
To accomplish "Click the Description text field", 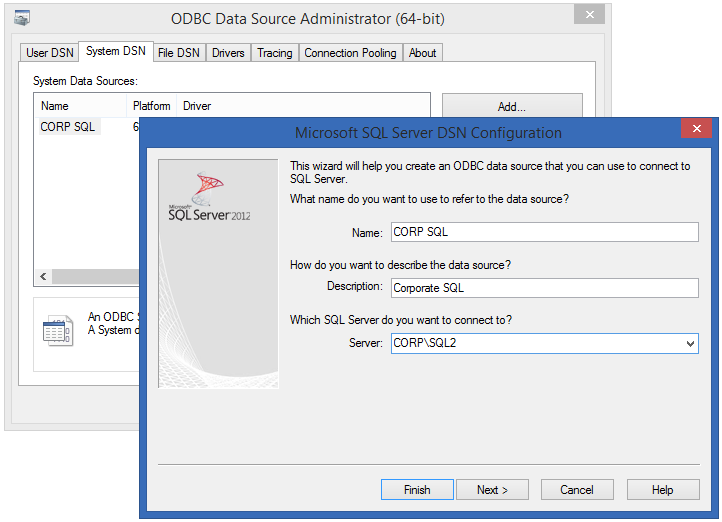I will point(545,288).
